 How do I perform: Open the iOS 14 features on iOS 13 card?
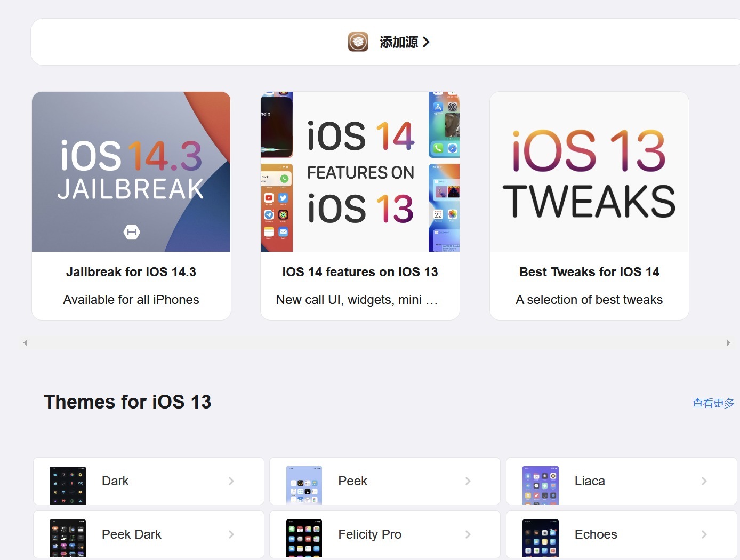click(x=360, y=205)
